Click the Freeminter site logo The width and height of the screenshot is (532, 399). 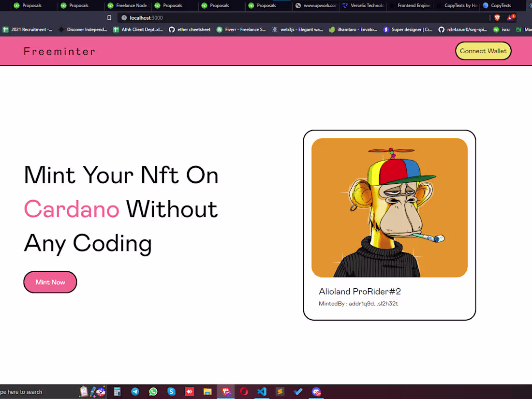tap(59, 51)
